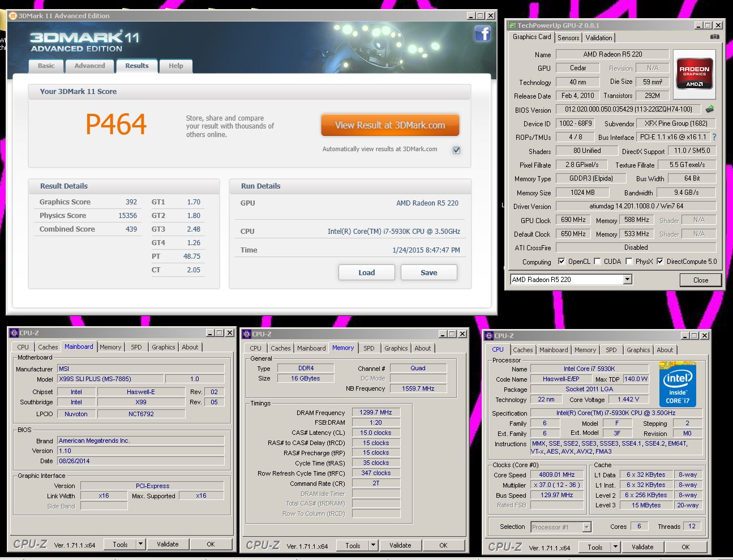Viewport: 733px width, 560px height.
Task: Click the Graphics Score 392 value
Action: [x=131, y=202]
